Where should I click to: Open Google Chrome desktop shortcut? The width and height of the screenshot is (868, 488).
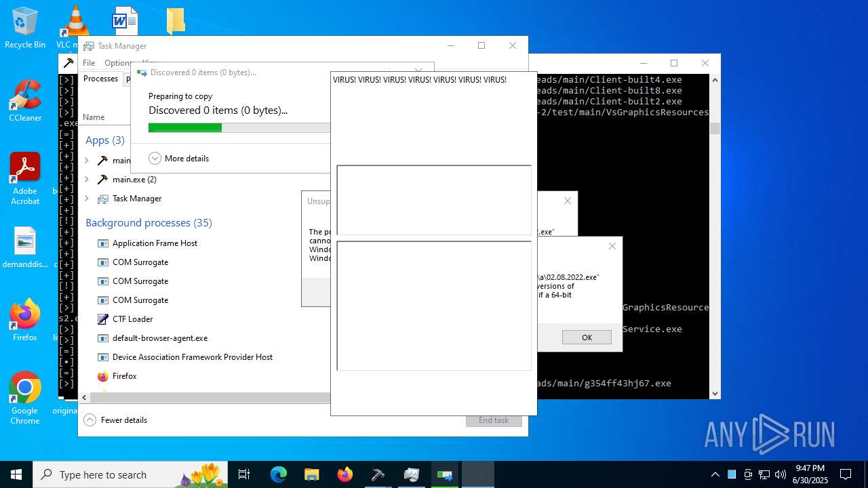[x=25, y=399]
